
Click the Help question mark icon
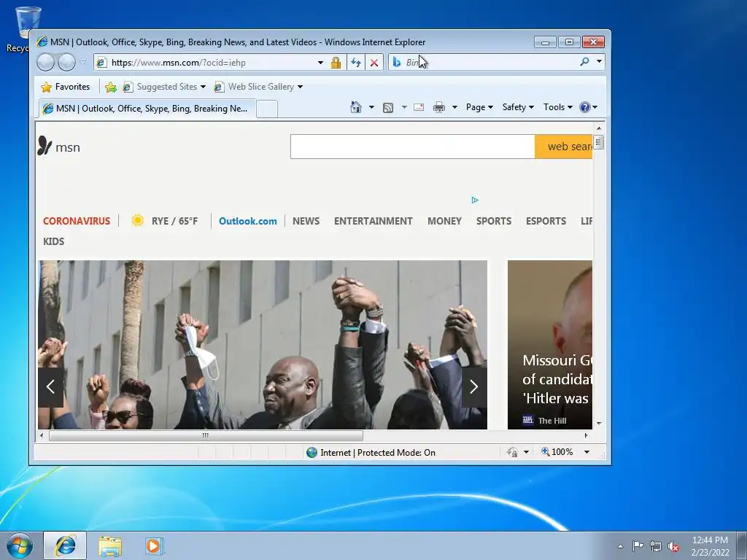coord(585,107)
